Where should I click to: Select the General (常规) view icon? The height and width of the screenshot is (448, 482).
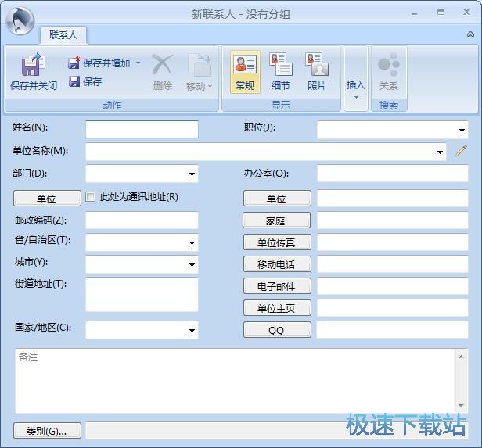point(245,64)
